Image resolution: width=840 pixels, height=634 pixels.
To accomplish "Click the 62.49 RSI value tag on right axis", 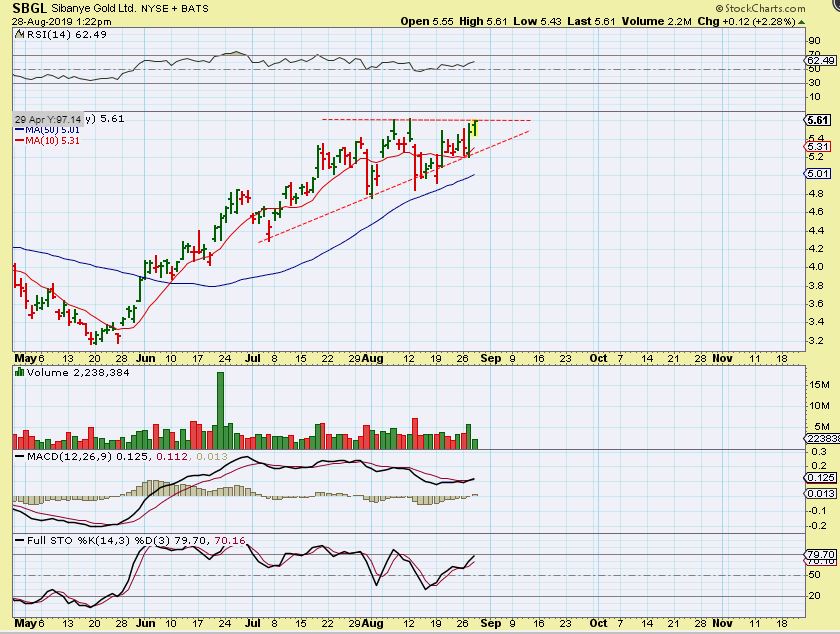I will pyautogui.click(x=821, y=61).
